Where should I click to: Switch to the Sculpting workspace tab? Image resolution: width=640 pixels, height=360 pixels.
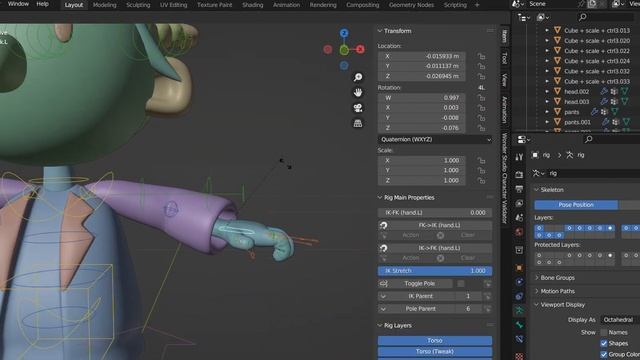pos(138,5)
